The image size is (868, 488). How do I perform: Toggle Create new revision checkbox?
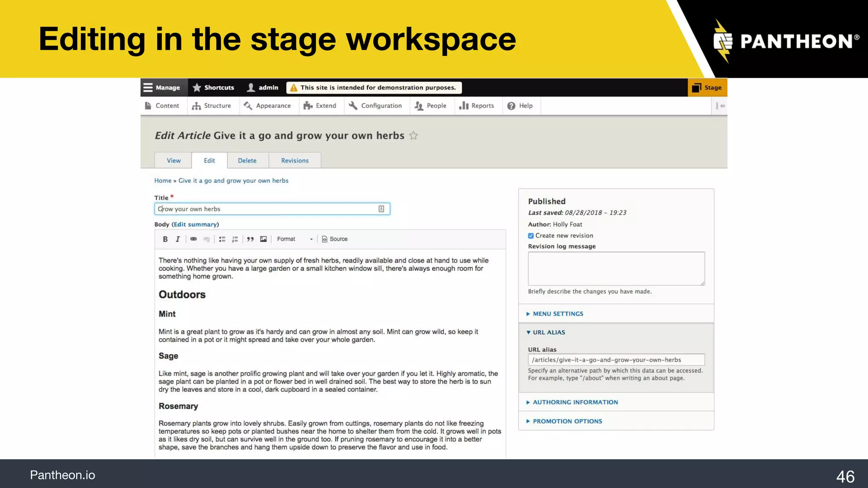coord(531,236)
